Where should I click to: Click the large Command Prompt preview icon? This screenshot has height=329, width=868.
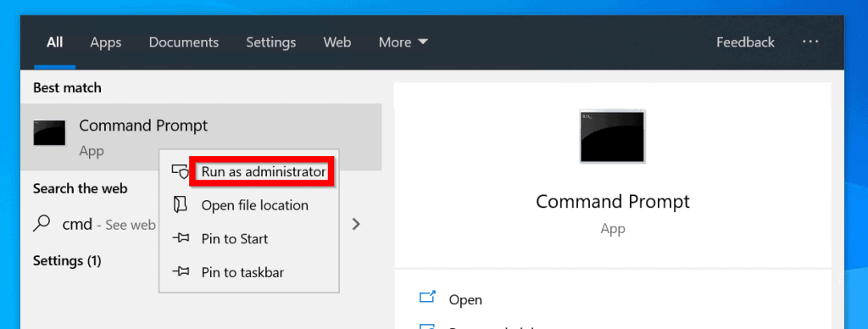pos(612,137)
